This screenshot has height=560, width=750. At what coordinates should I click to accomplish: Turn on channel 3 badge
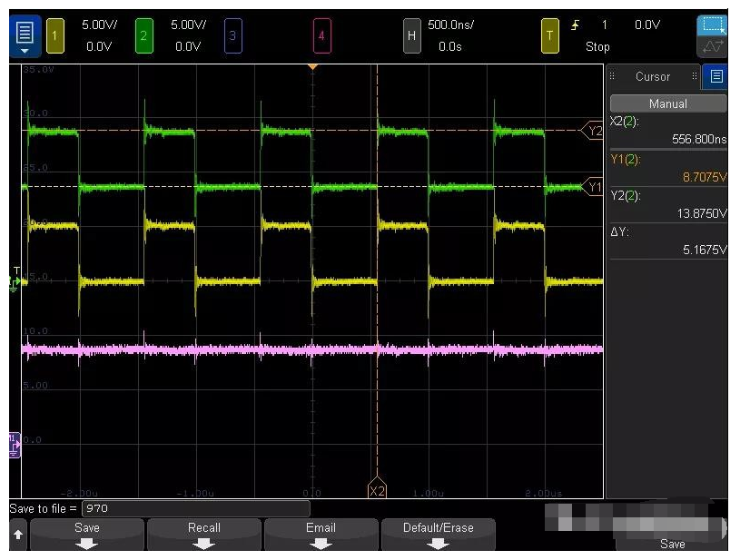(232, 35)
